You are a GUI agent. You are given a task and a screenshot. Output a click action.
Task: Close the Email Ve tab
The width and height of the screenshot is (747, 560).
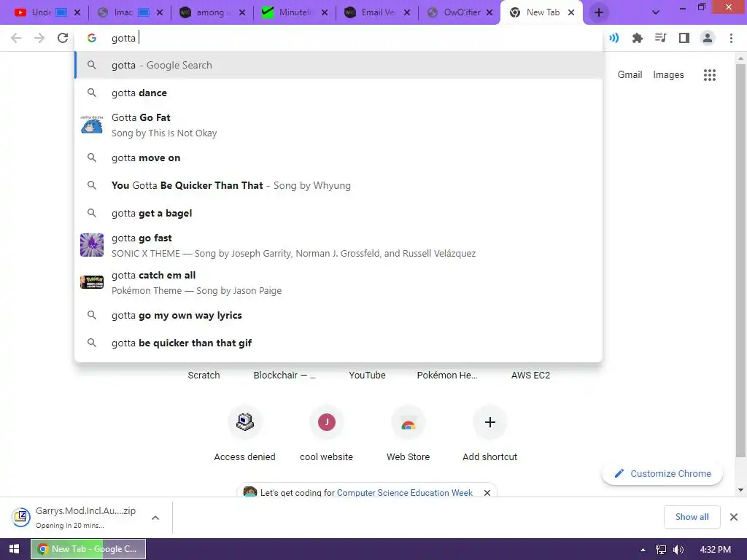pyautogui.click(x=407, y=13)
